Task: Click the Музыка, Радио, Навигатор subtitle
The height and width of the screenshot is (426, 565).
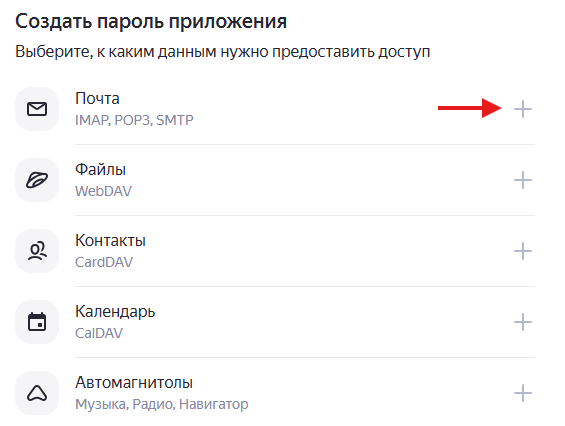Action: [x=161, y=404]
